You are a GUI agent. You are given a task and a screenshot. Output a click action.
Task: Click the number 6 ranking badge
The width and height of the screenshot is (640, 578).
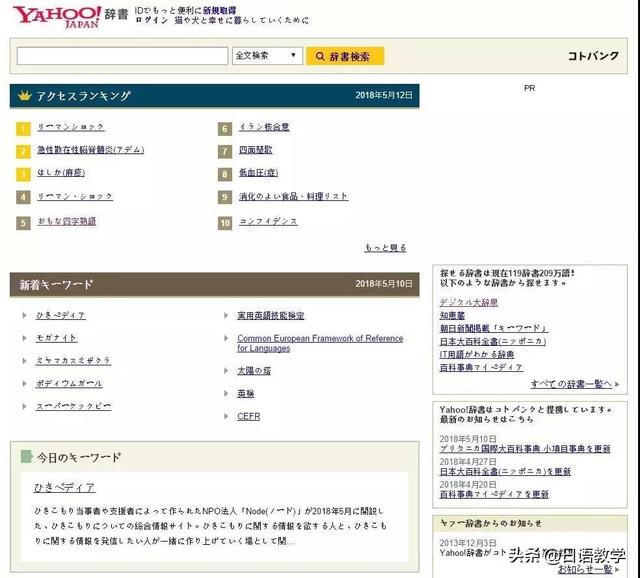(x=225, y=129)
